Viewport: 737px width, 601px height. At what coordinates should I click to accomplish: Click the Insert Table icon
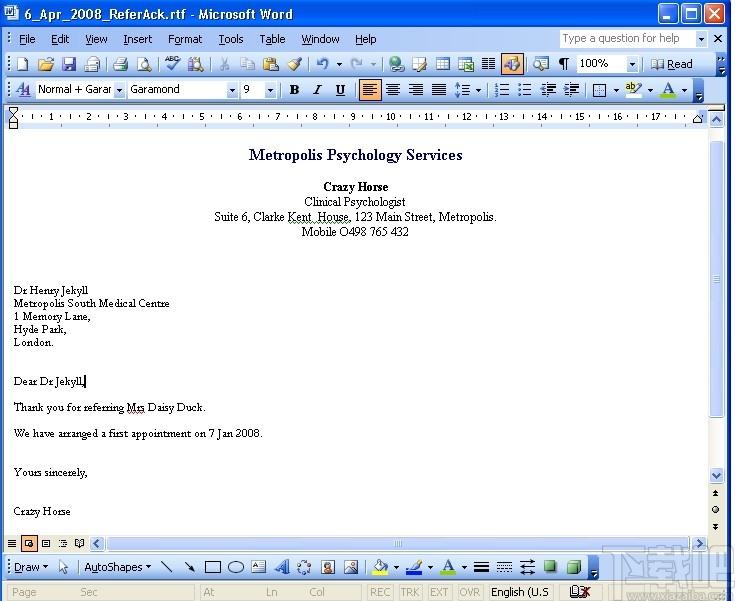click(442, 64)
